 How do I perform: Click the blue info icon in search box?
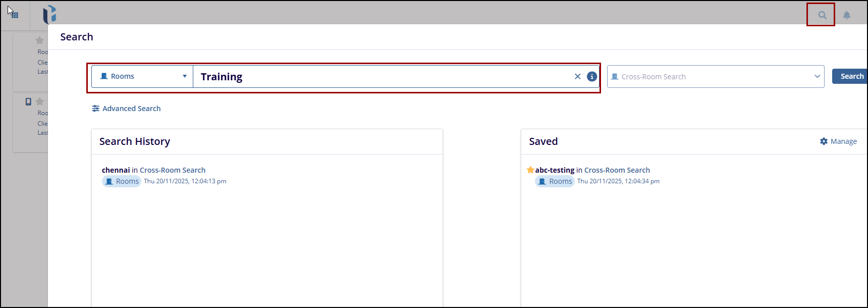point(592,76)
